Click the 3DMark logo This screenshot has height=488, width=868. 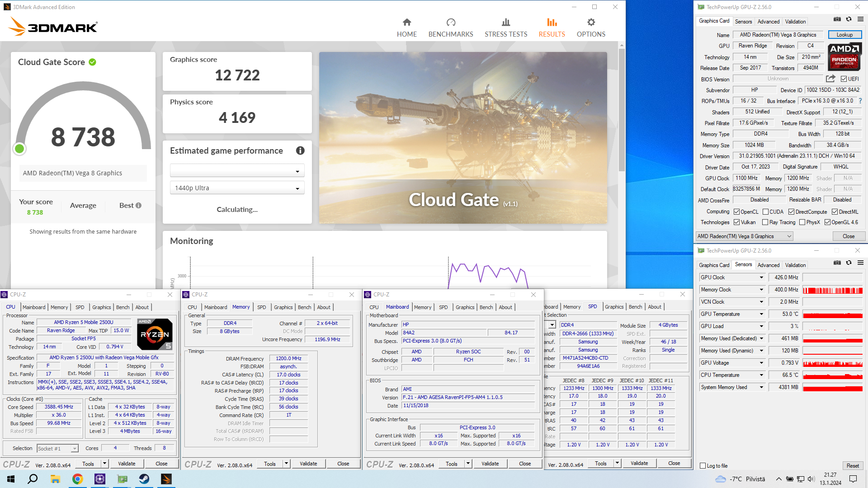[53, 27]
